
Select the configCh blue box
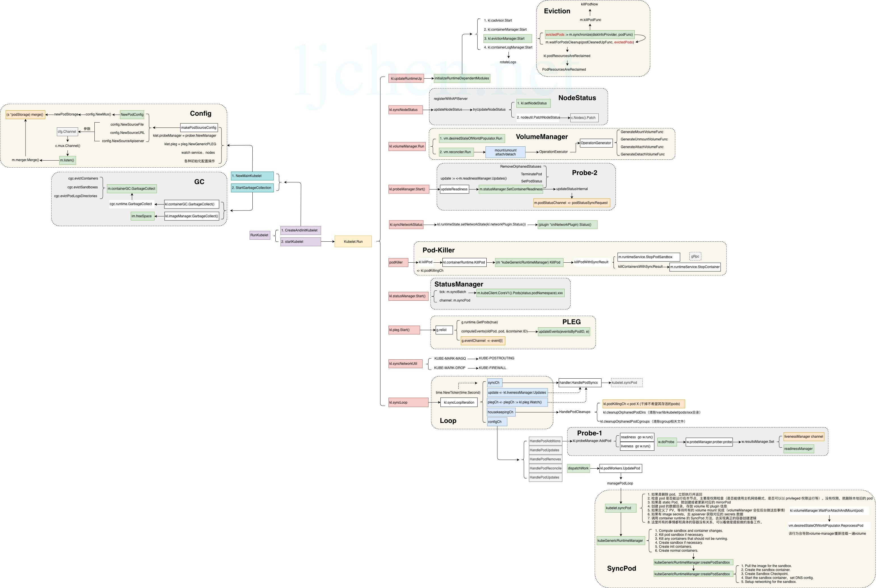point(497,422)
